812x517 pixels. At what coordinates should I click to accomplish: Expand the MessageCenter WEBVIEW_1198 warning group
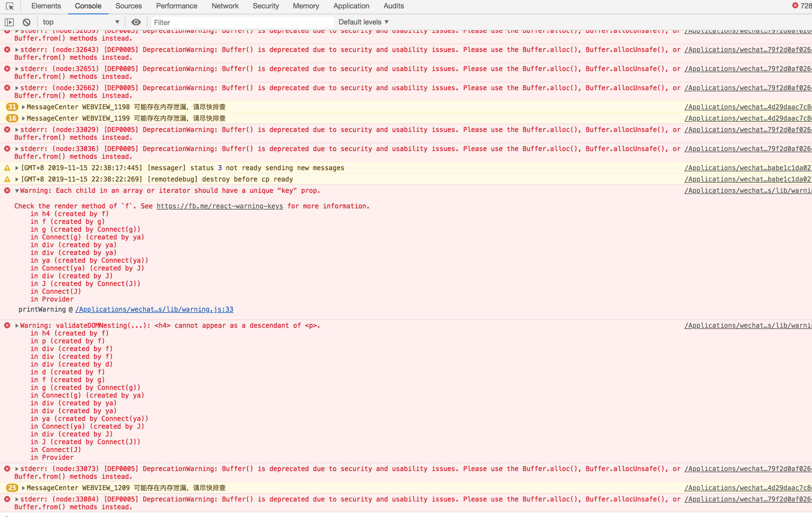coord(23,107)
